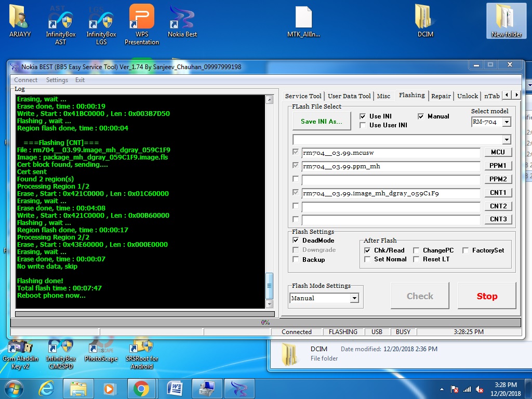Toggle the DeadMode checkbox

pos(296,240)
